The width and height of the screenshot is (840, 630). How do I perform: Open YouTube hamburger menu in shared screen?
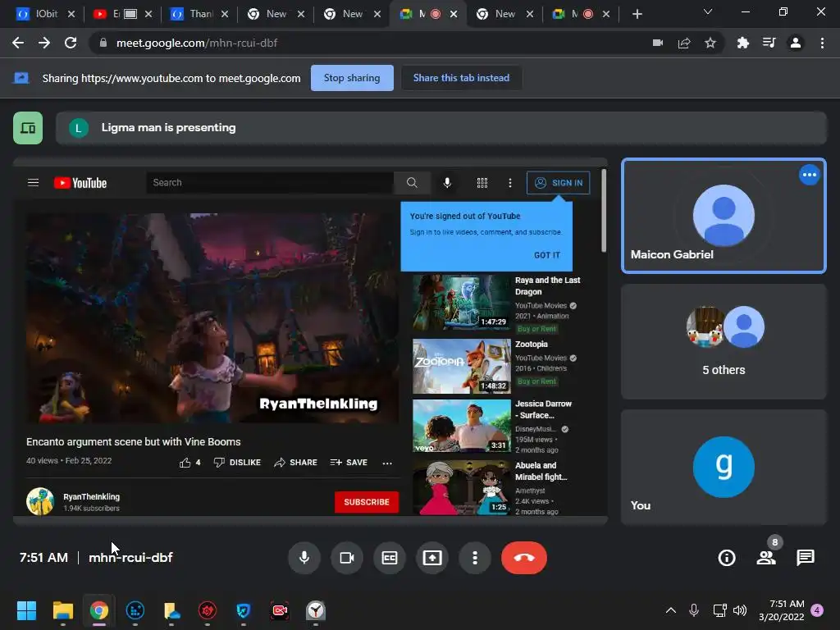[33, 183]
